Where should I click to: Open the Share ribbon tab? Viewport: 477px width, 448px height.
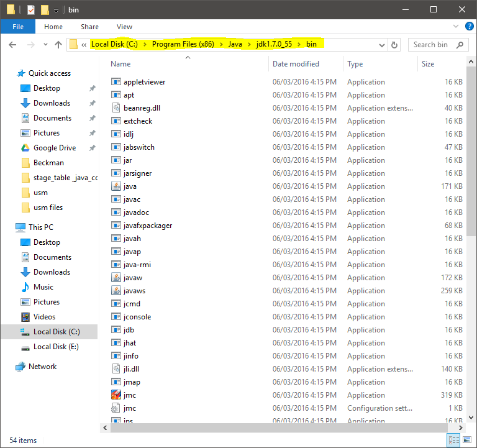89,27
